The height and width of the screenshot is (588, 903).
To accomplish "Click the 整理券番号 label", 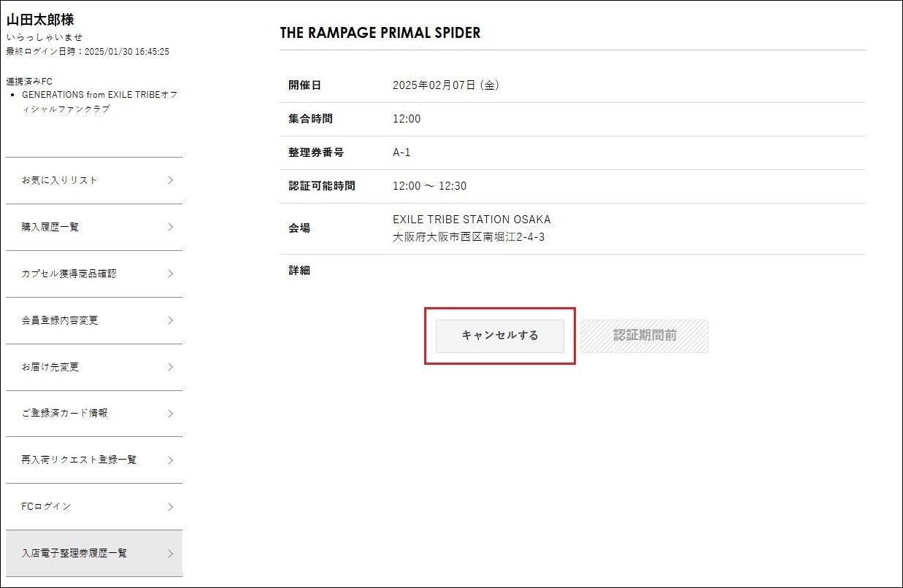I will 316,152.
